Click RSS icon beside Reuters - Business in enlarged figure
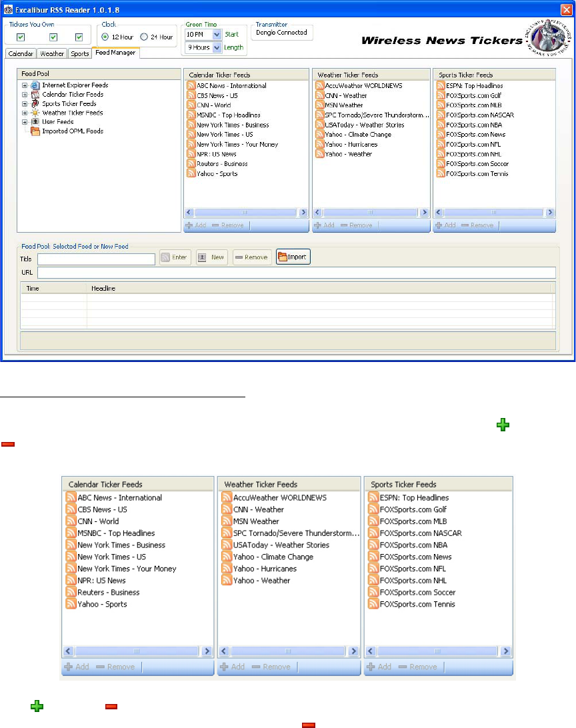 click(x=71, y=592)
